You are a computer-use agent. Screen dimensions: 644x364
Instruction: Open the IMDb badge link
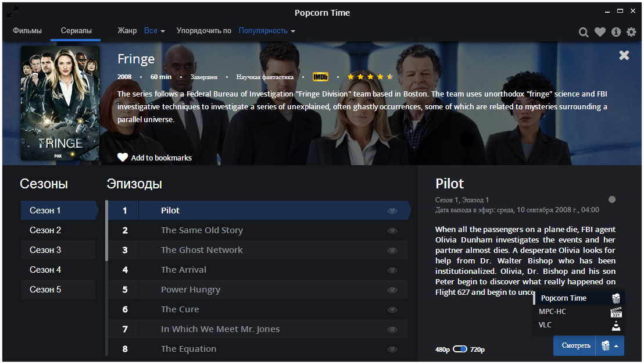point(320,77)
